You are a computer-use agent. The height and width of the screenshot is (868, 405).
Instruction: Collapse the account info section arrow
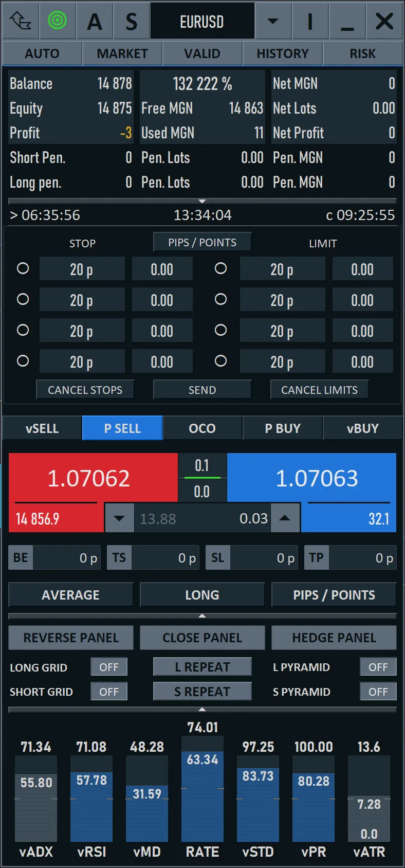(202, 201)
